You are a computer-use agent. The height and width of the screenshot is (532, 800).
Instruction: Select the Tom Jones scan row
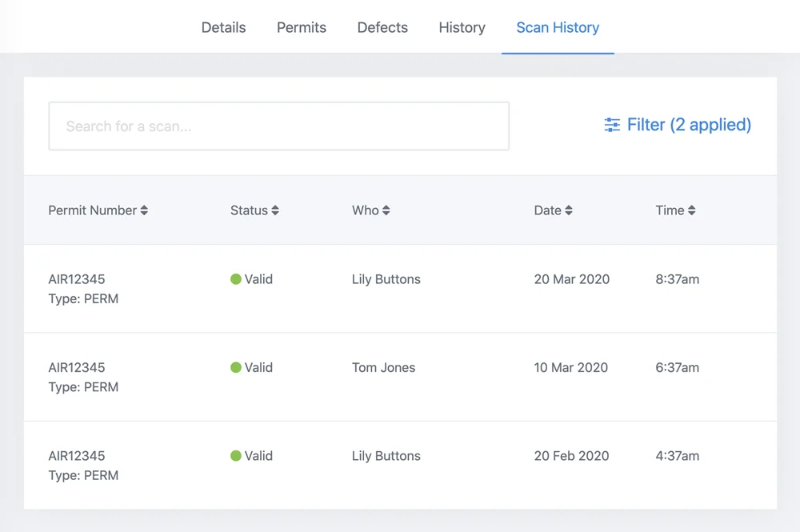point(400,376)
